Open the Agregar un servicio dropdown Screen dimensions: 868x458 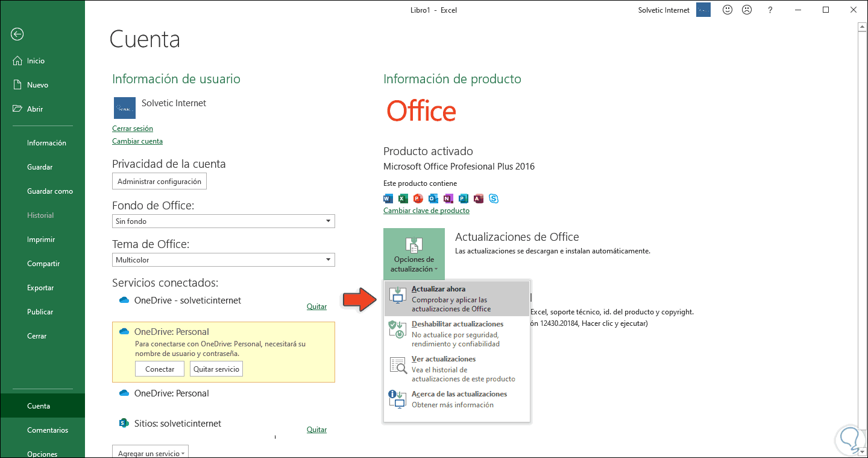[150, 453]
